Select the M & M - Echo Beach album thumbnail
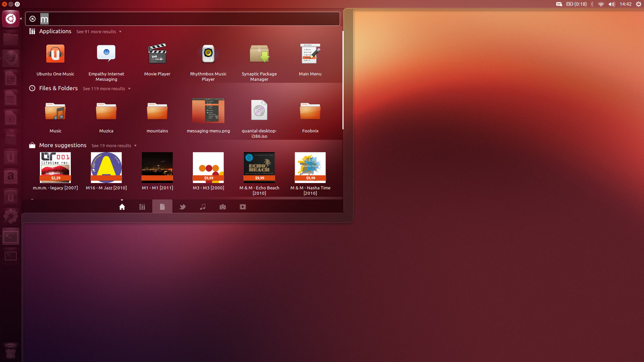The image size is (644, 362). coord(259,167)
